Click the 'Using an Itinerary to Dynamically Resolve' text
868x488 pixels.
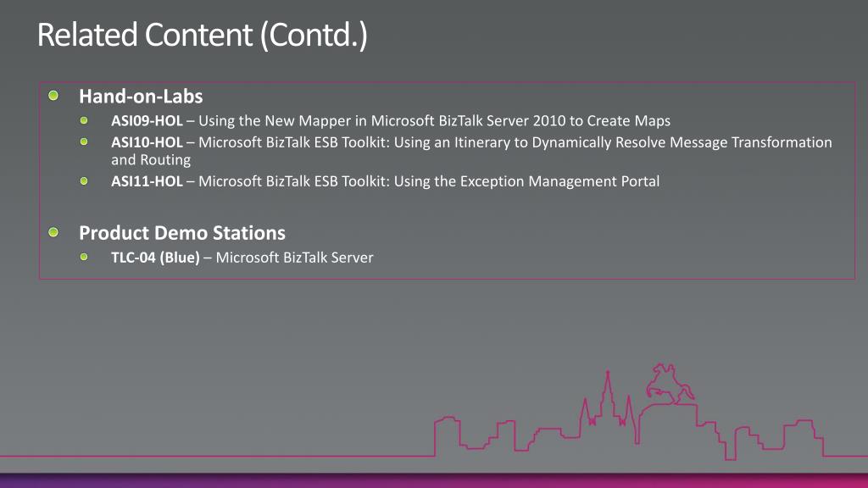[x=529, y=142]
